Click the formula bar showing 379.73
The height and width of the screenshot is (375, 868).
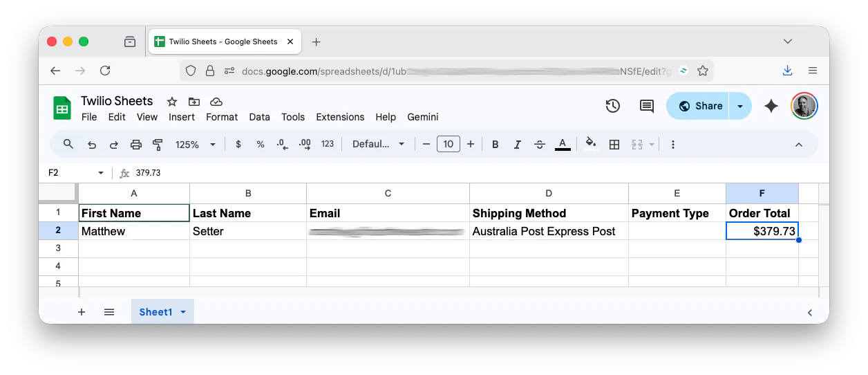pos(477,173)
